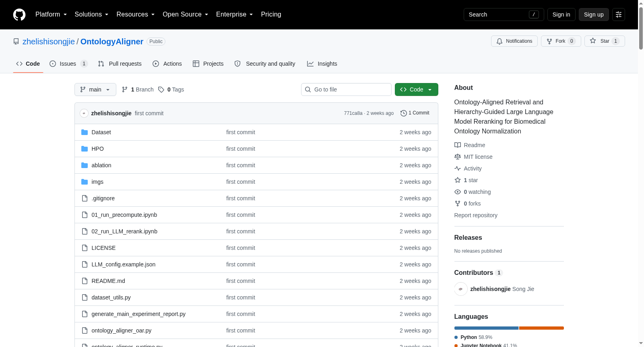Click the repository icon beside the owner name
Screen dimensions: 644x347
pyautogui.click(x=16, y=42)
